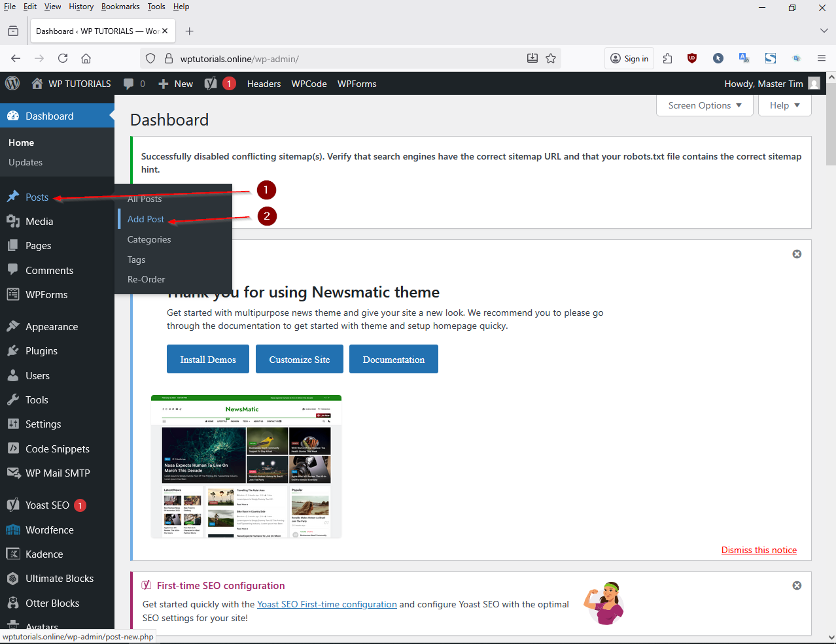Dismiss the Newsmatic theme notice panel
Viewport: 836px width, 644px height.
[x=796, y=254]
